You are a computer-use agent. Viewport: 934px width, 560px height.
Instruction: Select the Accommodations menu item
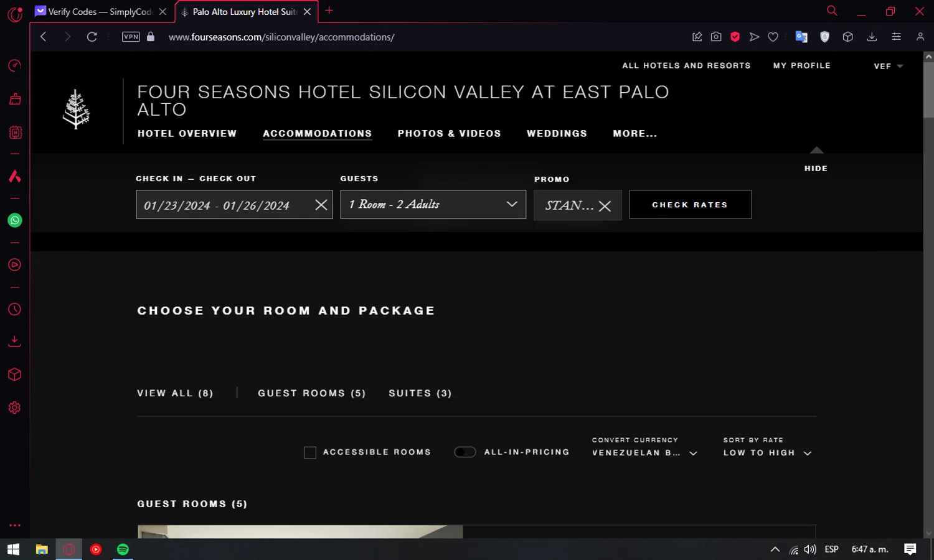pyautogui.click(x=317, y=133)
